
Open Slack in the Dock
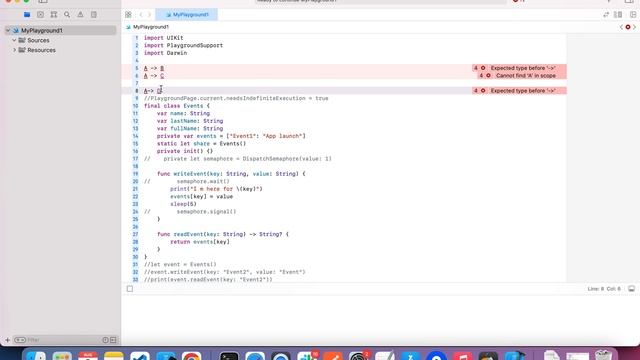click(307, 355)
